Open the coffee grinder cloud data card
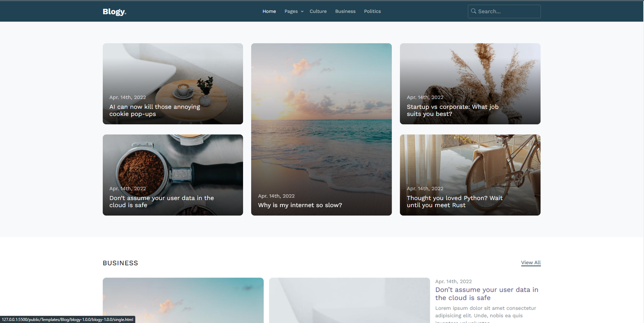This screenshot has height=323, width=644. click(x=173, y=165)
